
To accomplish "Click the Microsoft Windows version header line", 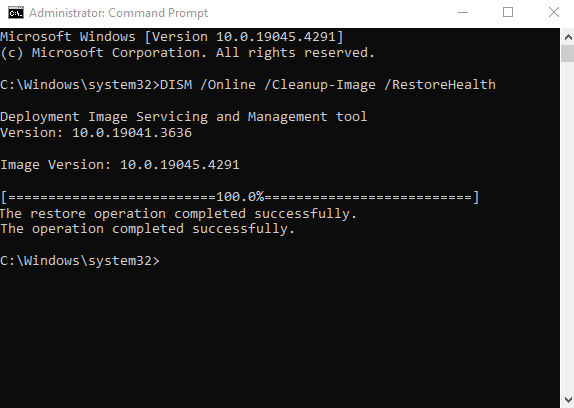I will click(172, 37).
